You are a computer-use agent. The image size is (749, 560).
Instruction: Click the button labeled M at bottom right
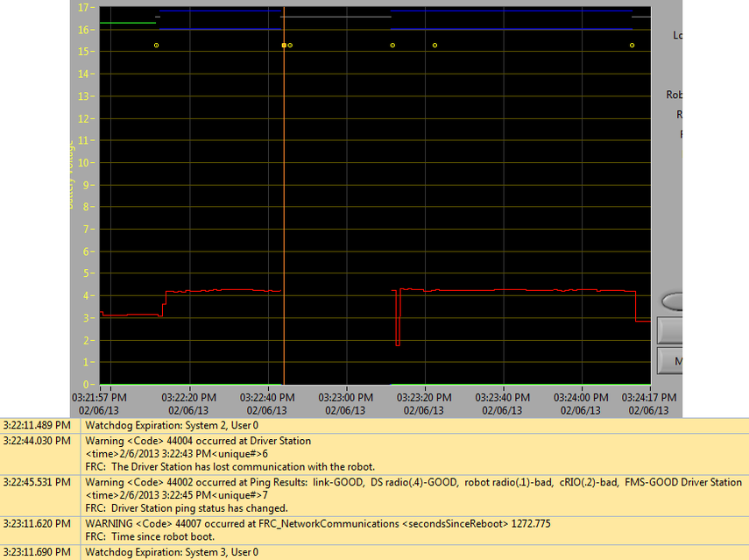(x=671, y=361)
